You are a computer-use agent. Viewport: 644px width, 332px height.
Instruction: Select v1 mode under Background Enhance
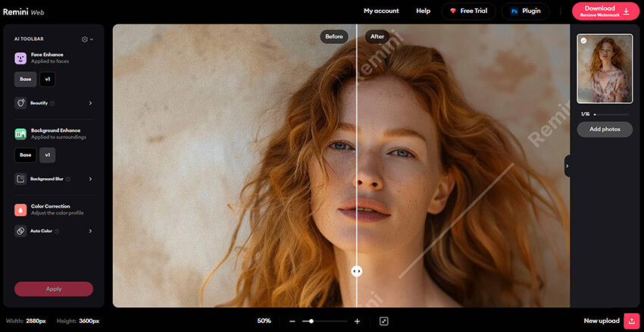(48, 155)
